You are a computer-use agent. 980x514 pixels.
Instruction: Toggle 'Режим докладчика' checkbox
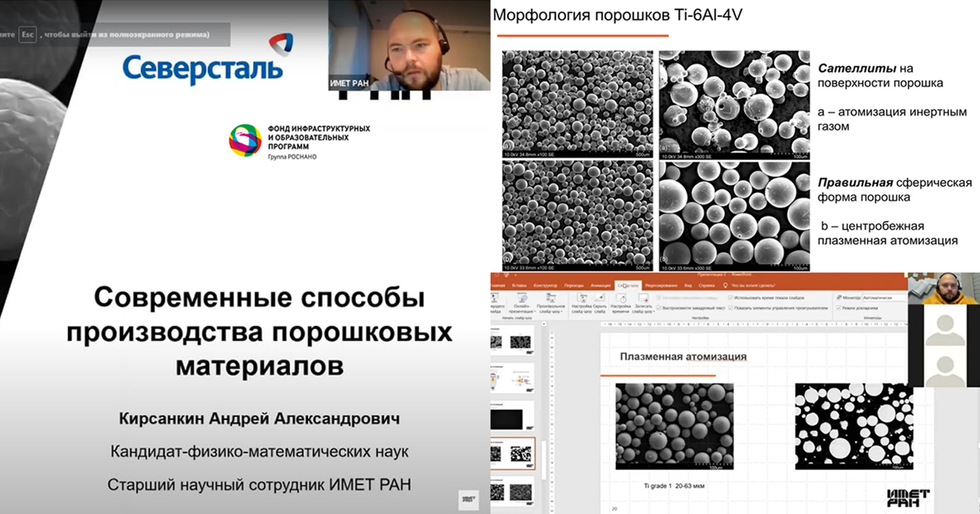coord(840,308)
